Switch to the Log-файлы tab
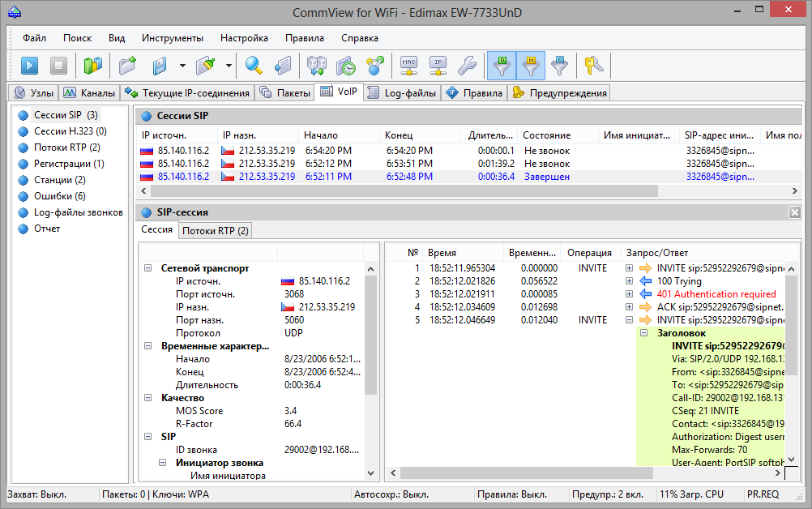 (x=403, y=92)
